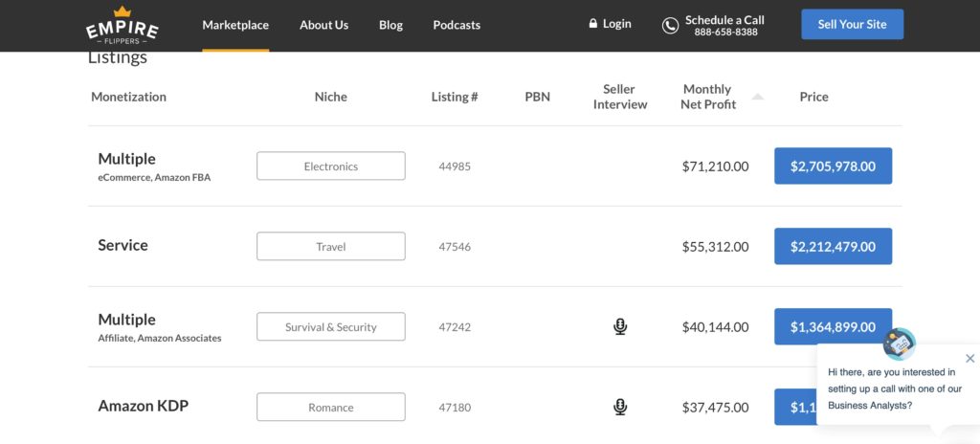Viewport: 980px width, 444px height.
Task: Open the Blog menu item
Action: (x=390, y=25)
